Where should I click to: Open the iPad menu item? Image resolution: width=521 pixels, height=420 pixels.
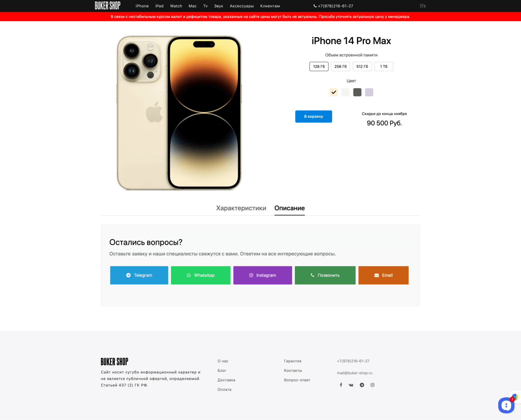pos(159,6)
